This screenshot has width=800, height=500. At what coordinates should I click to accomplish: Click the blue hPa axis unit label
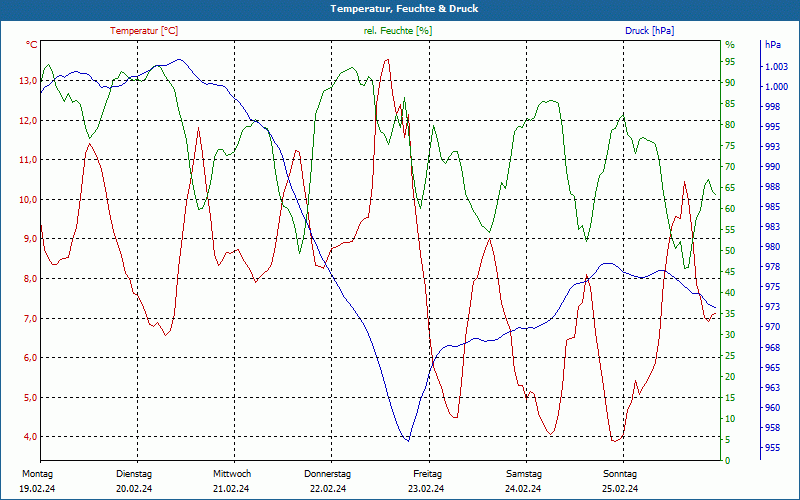click(773, 45)
